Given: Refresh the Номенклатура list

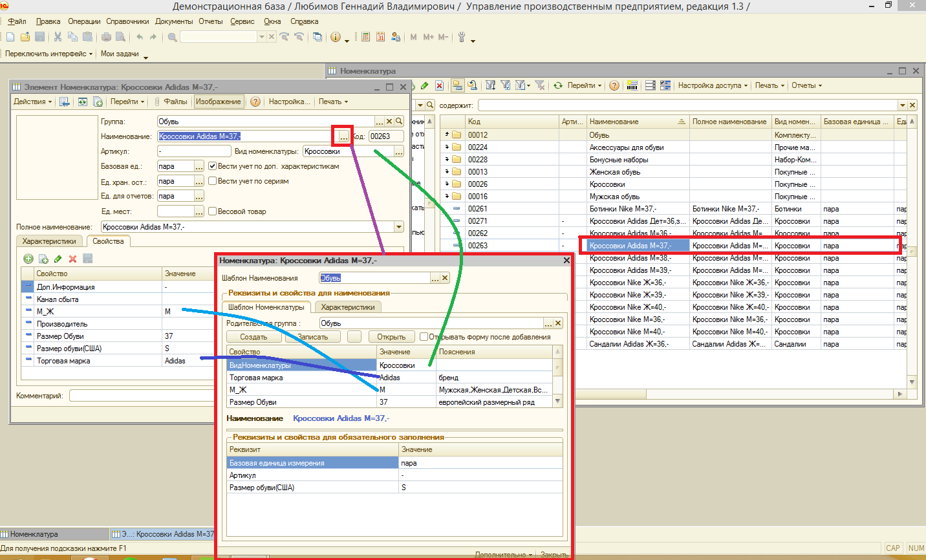Looking at the screenshot, I should (x=557, y=85).
